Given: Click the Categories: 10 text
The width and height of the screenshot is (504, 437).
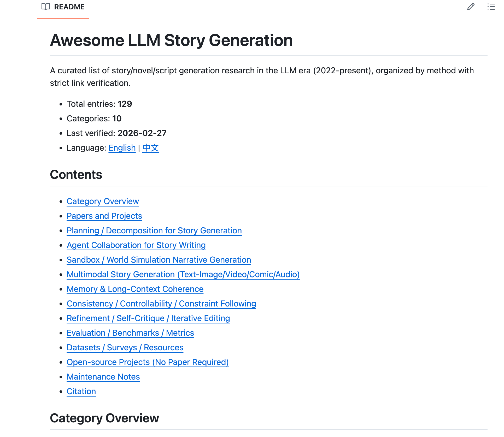Looking at the screenshot, I should coord(94,119).
